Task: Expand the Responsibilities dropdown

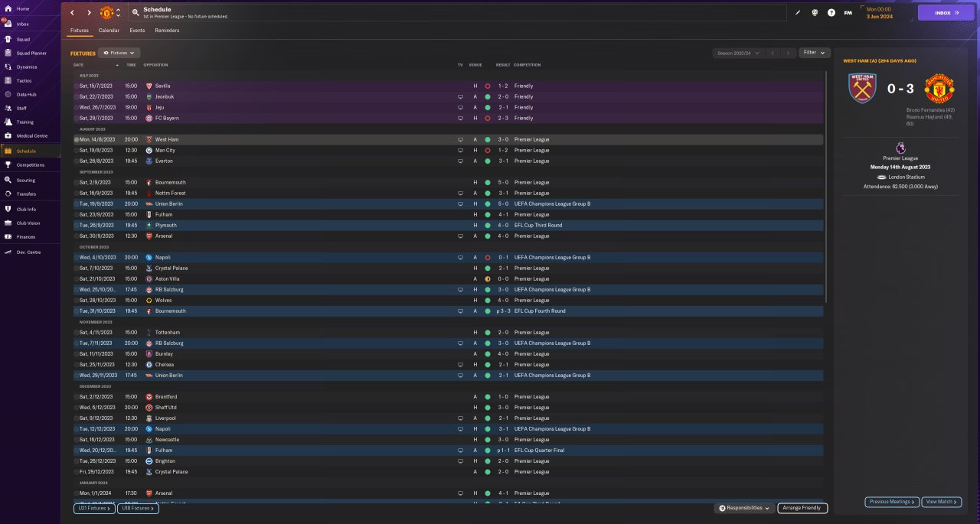Action: pyautogui.click(x=744, y=508)
